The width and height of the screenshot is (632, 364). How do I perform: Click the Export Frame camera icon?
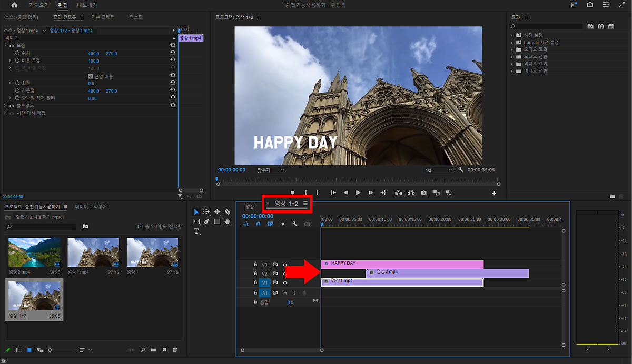pos(423,193)
